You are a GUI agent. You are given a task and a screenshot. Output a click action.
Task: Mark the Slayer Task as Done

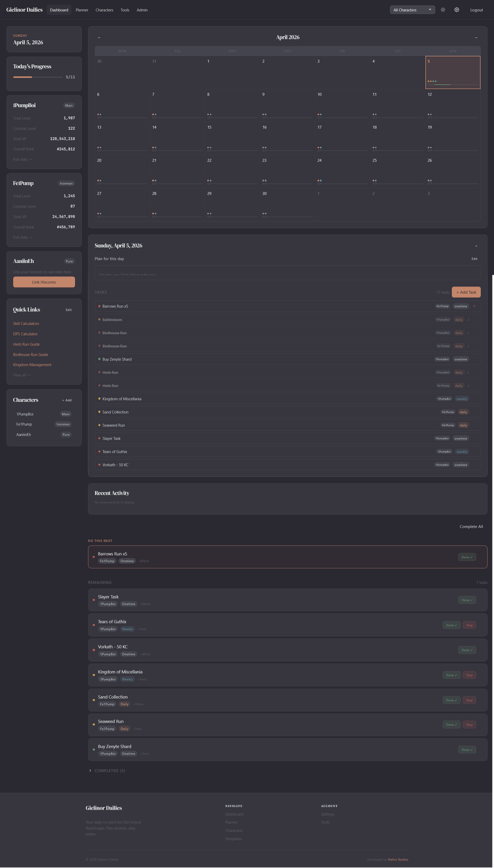[x=467, y=600]
